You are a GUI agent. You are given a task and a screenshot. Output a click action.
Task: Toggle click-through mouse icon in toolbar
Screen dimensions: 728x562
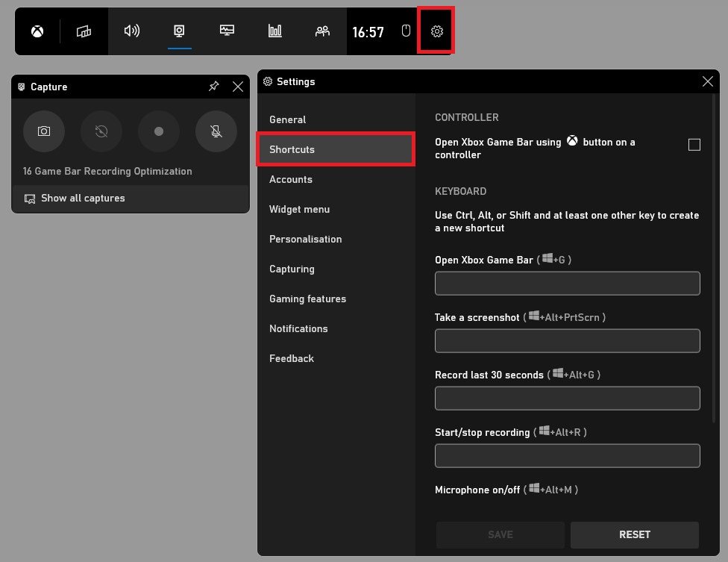click(x=406, y=31)
